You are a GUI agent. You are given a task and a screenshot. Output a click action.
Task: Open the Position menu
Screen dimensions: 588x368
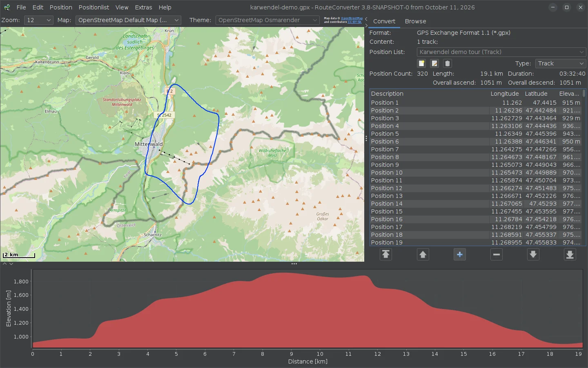61,7
